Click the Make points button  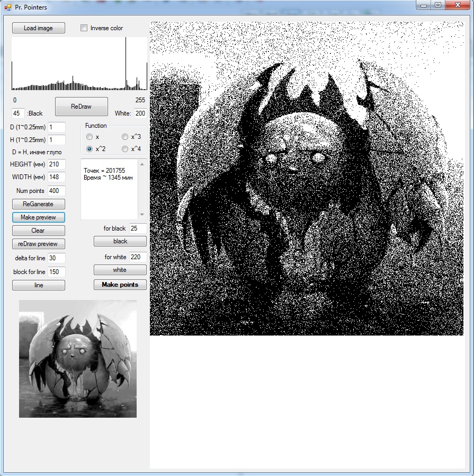point(120,285)
